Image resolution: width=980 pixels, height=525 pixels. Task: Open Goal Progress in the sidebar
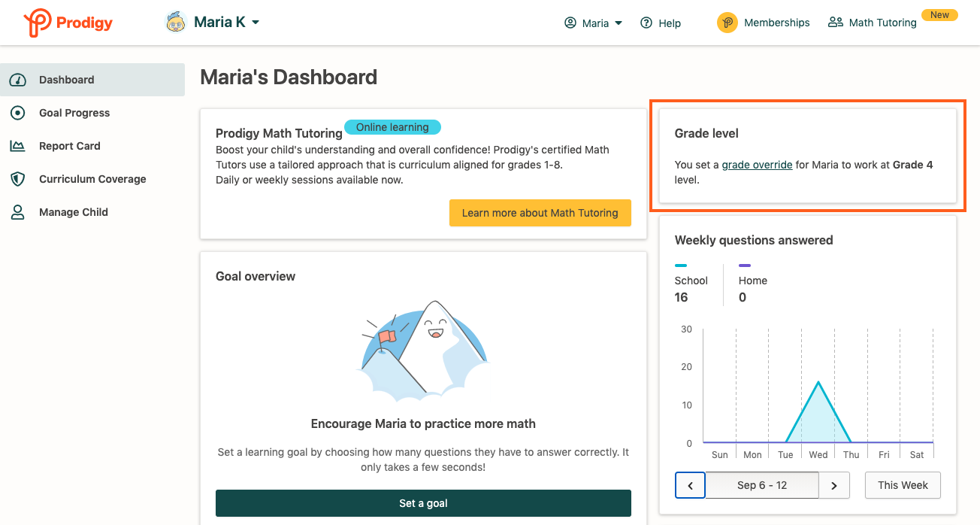point(92,113)
